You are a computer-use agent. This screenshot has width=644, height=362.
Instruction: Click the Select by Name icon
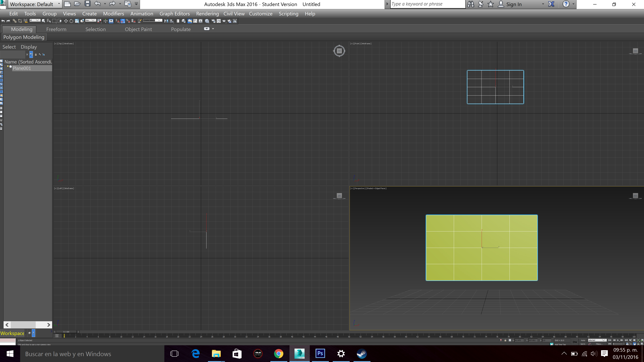(x=49, y=21)
